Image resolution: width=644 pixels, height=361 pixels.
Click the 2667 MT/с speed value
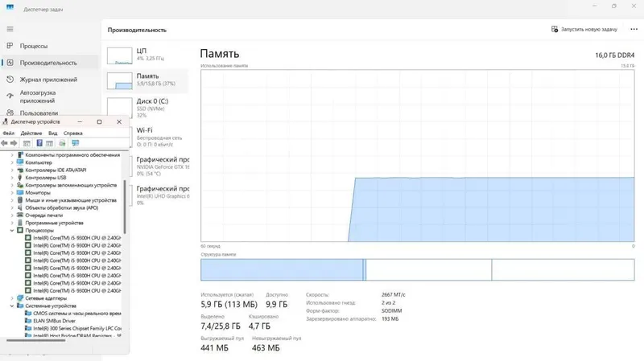pyautogui.click(x=393, y=294)
